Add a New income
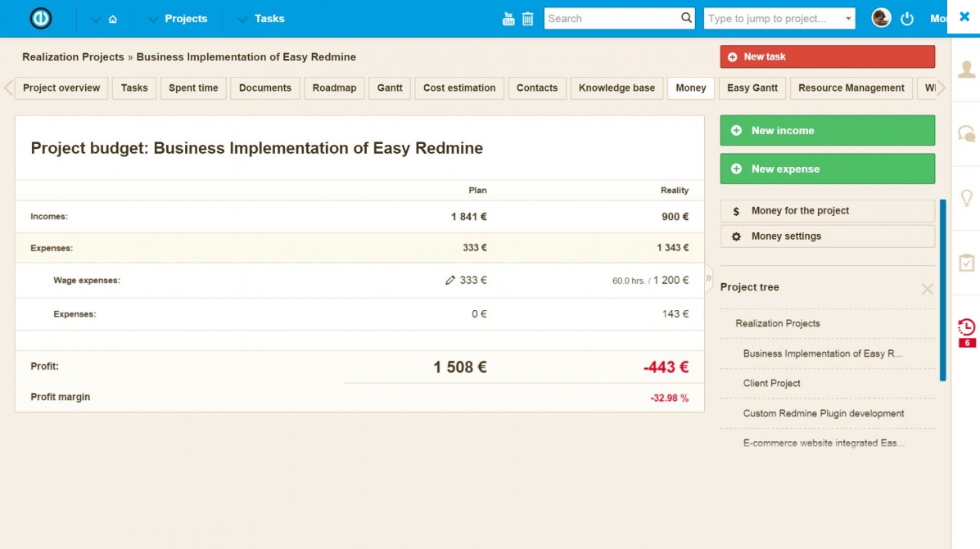980x549 pixels. point(828,131)
